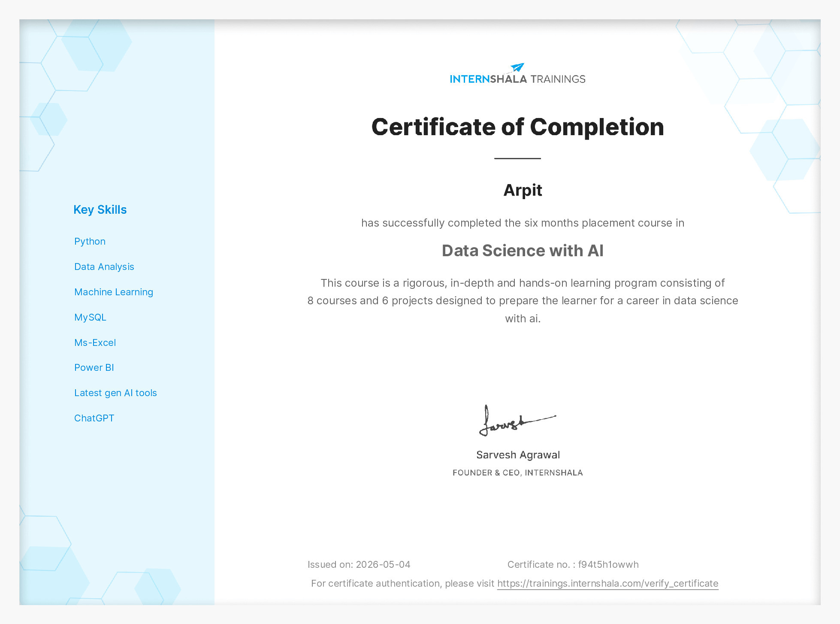Select the Ms-Excel skill entry

click(95, 342)
